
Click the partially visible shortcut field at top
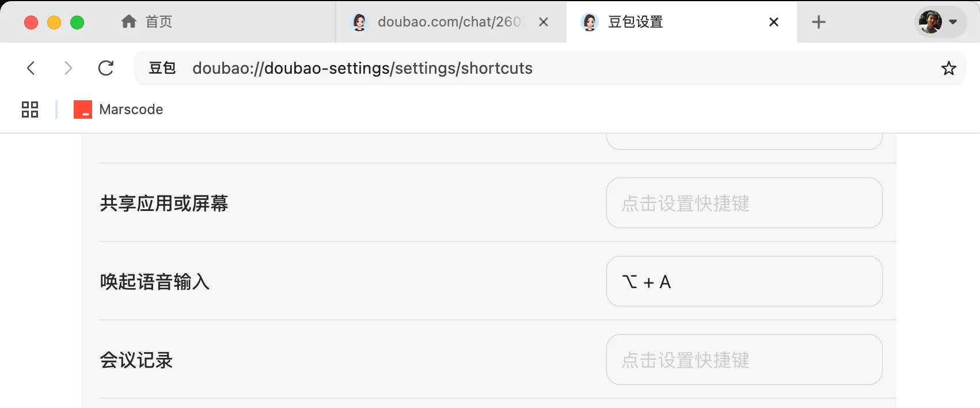pyautogui.click(x=744, y=141)
